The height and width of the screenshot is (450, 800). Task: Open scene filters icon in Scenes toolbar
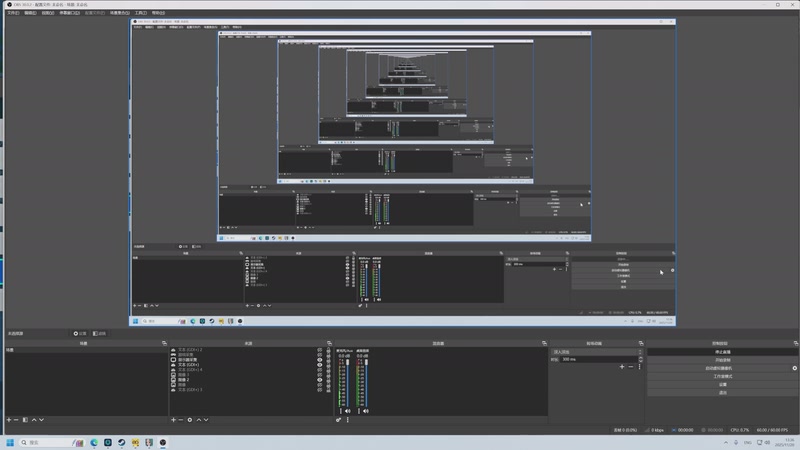click(25, 420)
